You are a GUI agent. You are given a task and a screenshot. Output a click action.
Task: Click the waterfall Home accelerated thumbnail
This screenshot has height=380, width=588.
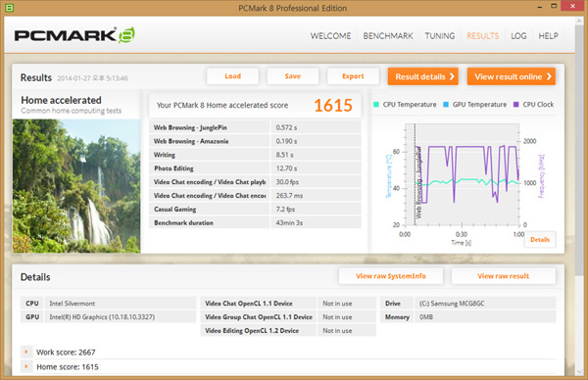[x=76, y=186]
